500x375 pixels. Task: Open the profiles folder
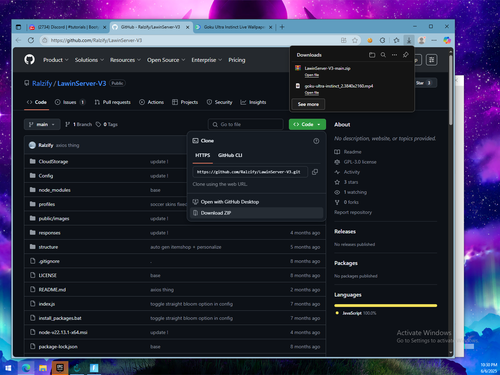pyautogui.click(x=47, y=204)
